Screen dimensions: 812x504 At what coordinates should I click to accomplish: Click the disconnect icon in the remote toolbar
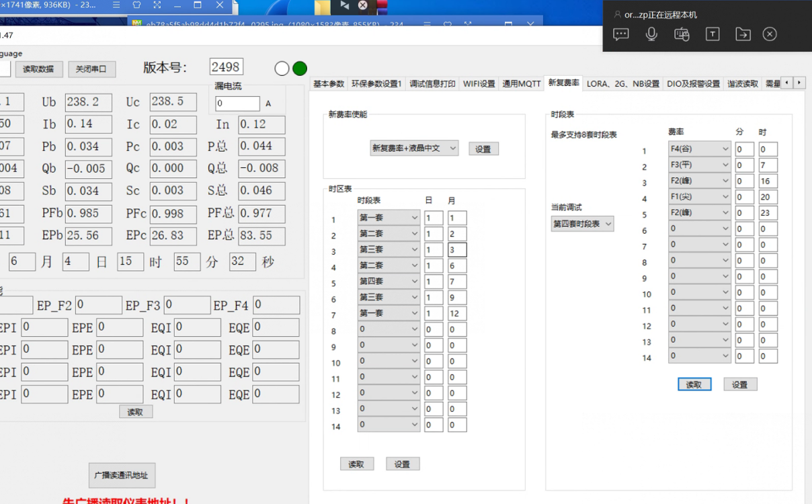(x=770, y=34)
